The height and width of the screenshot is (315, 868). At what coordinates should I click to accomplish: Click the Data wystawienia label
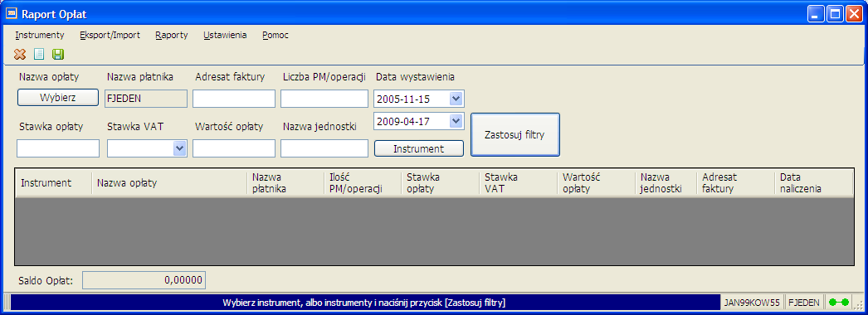pos(416,77)
